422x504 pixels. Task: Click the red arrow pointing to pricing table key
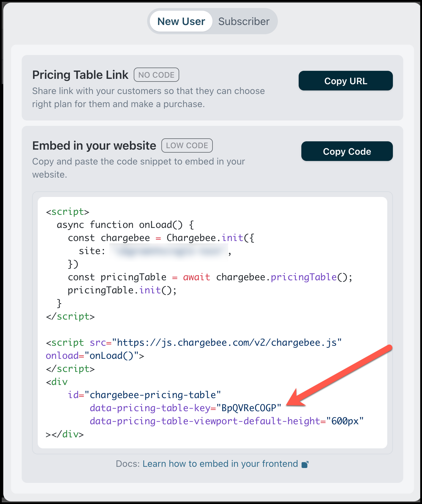(x=342, y=378)
